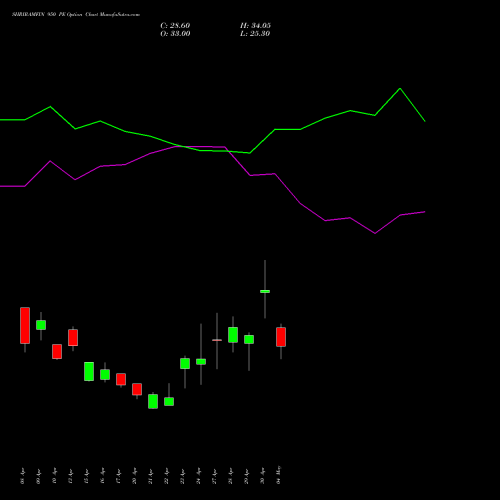Select the 21 Apr date label

150,476
